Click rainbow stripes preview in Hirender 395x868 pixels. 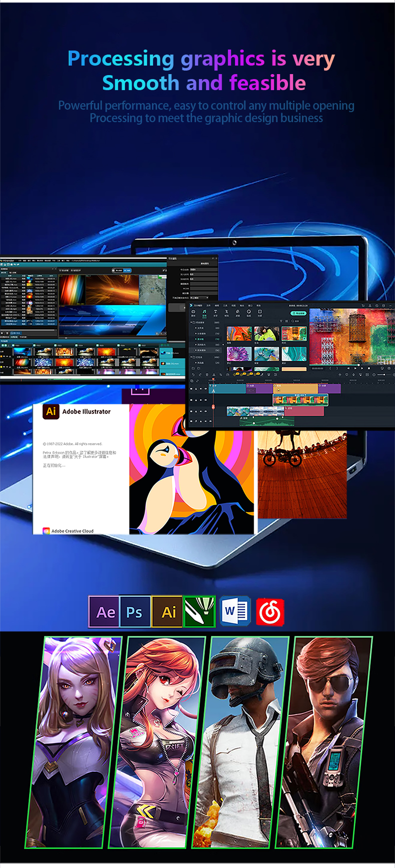(72, 289)
